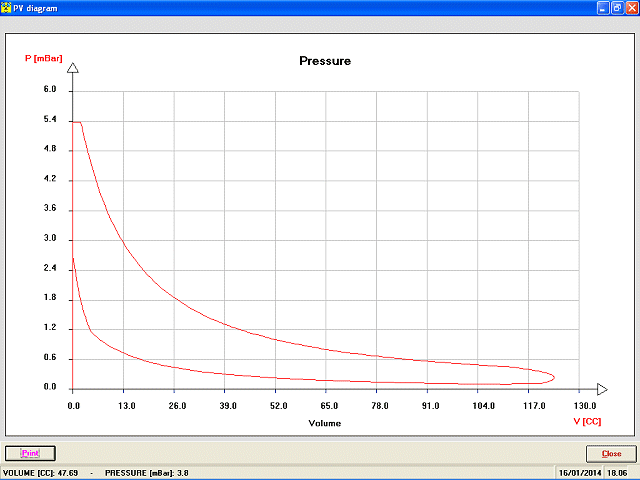The image size is (640, 480).
Task: Click the curve's rightmost tip past 117 CC
Action: pos(552,377)
